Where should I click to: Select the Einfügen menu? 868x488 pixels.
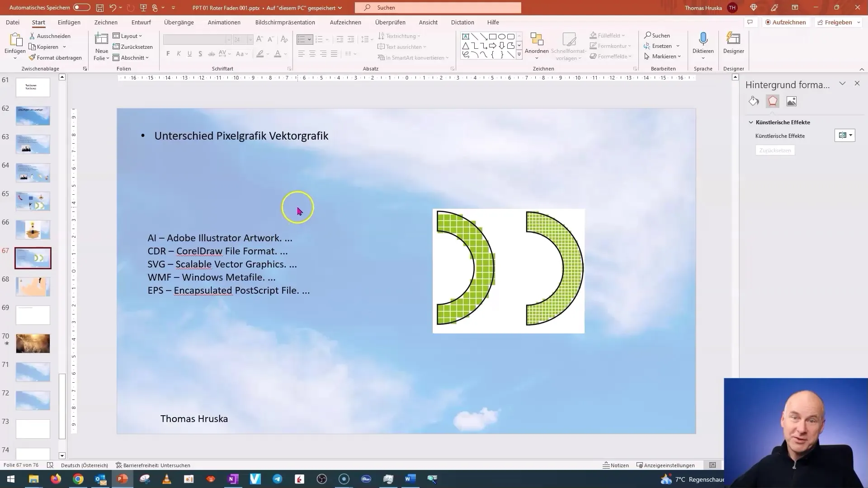pyautogui.click(x=69, y=22)
